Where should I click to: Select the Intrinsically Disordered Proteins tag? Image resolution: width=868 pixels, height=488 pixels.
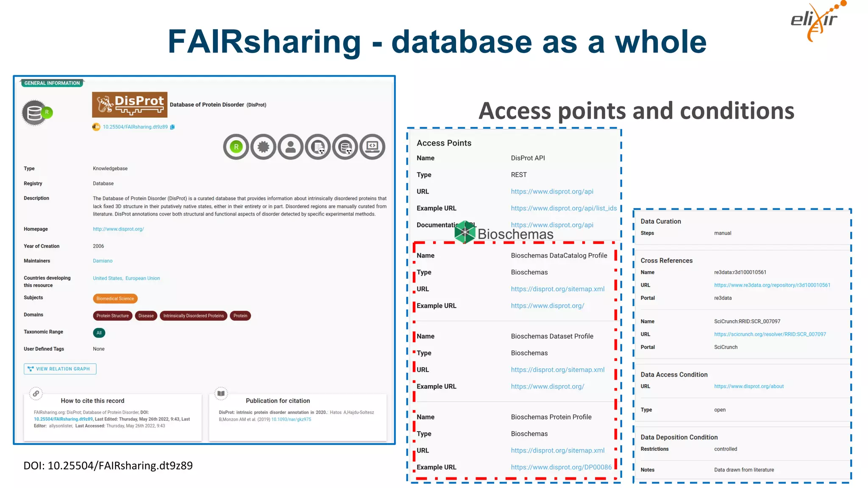194,316
